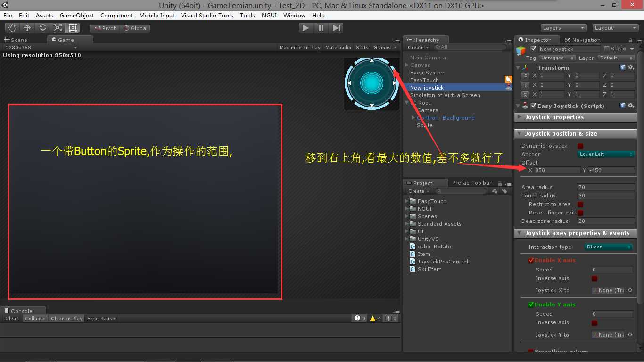Toggle Enable X axis checkbox

pos(531,260)
